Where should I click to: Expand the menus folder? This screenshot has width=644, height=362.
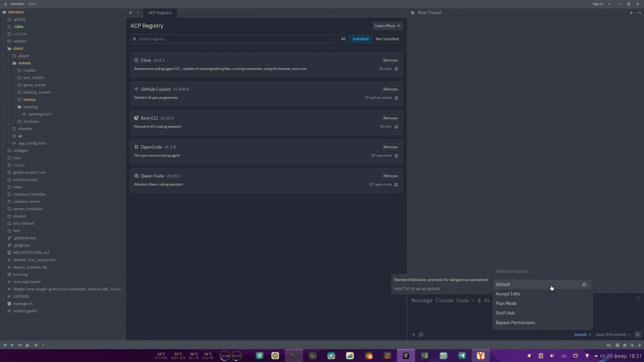coord(29,99)
